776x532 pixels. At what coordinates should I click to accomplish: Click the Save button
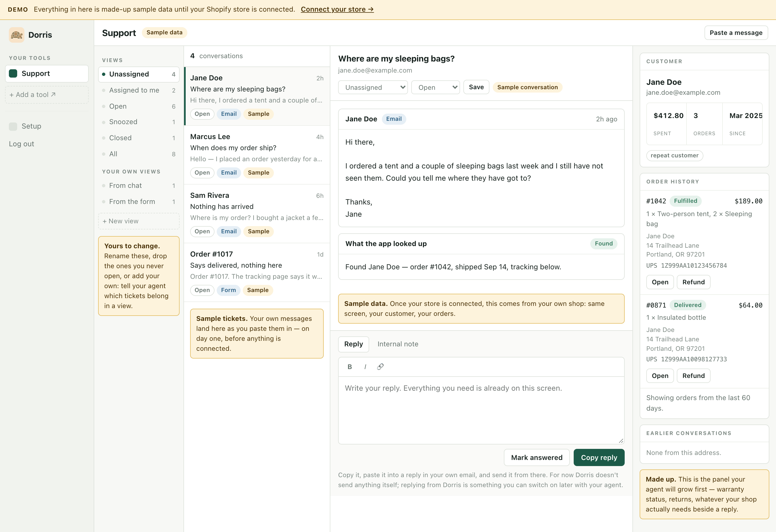click(476, 87)
